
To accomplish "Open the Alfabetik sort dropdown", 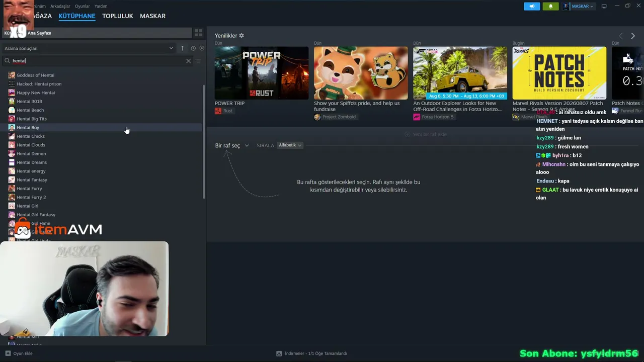I will (x=290, y=145).
